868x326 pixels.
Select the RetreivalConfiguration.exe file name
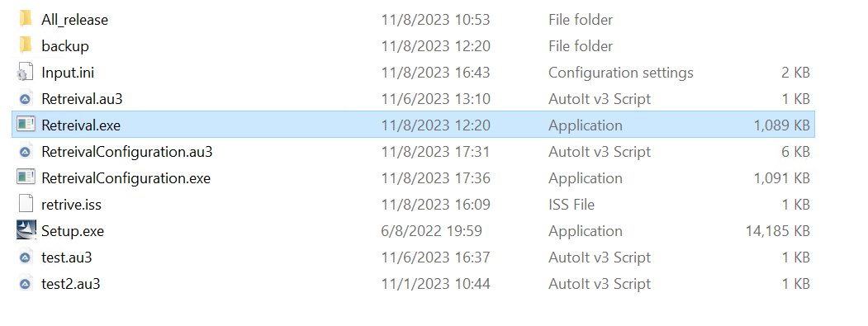(x=126, y=179)
